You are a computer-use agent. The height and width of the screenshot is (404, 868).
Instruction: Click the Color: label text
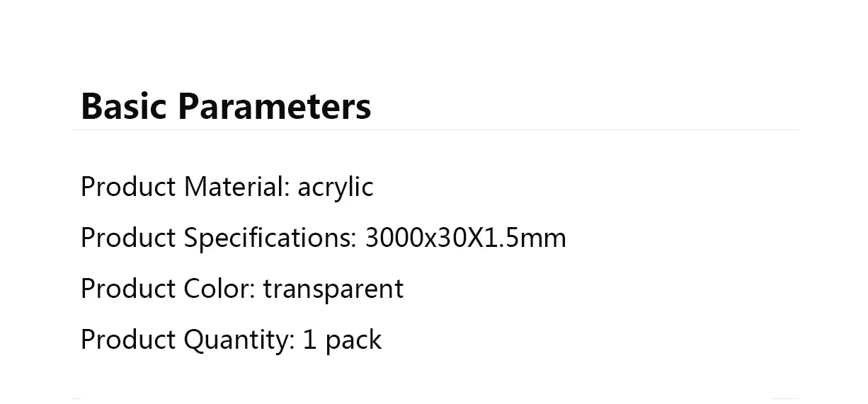pyautogui.click(x=219, y=289)
